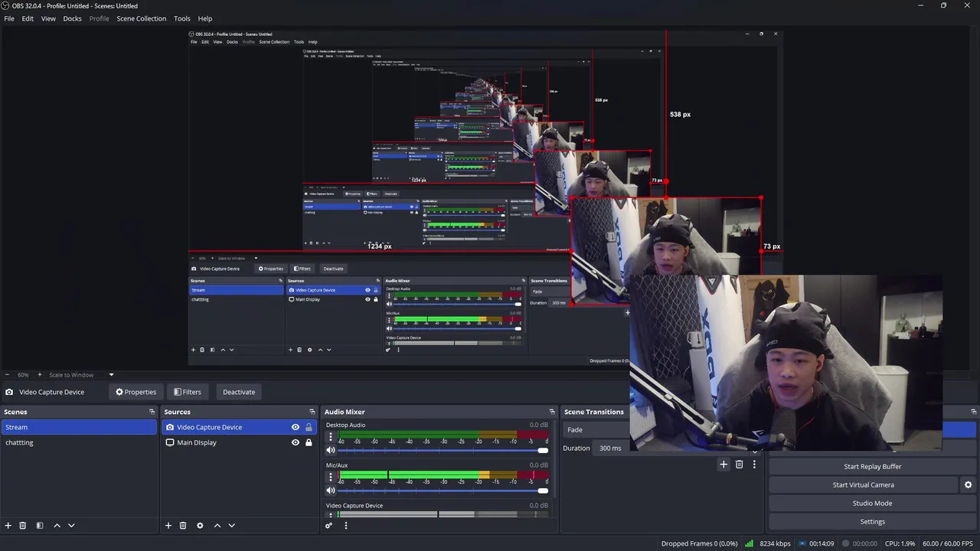Move the selected source up
The image size is (980, 551).
coord(217,526)
